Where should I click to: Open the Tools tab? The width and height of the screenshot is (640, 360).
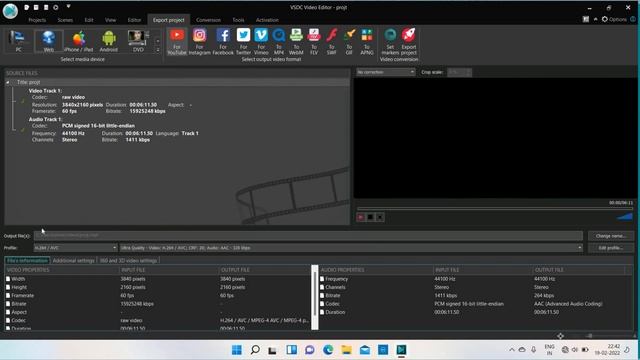coord(238,20)
